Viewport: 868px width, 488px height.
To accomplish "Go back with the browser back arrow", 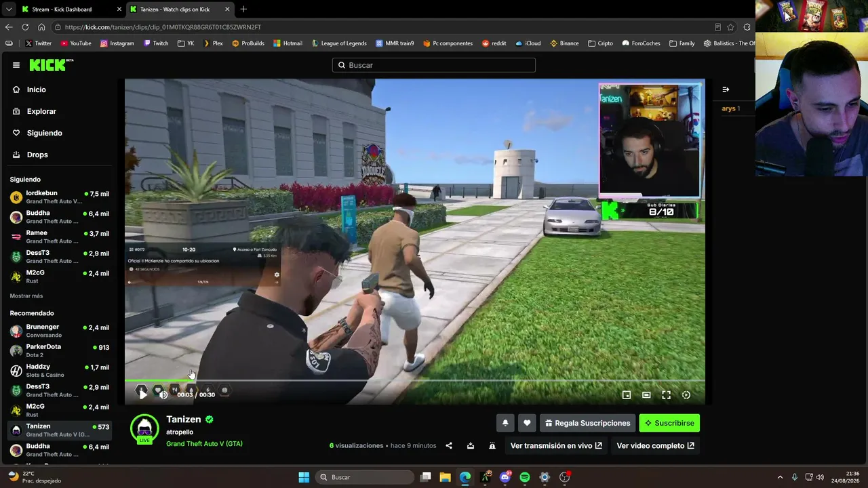I will coord(9,27).
